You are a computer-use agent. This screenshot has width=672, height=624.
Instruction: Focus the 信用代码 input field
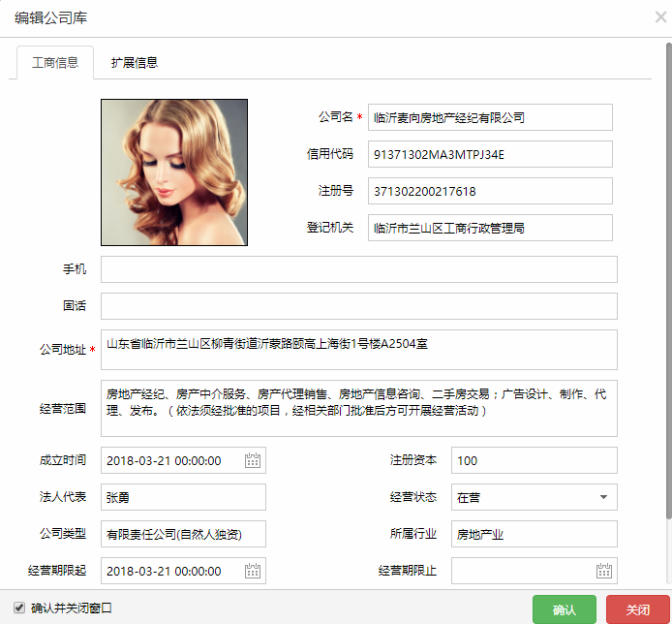490,154
